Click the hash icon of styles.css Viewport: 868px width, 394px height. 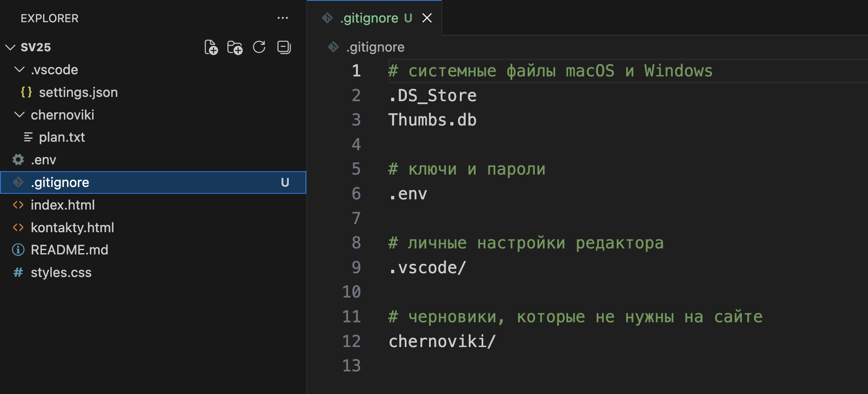click(x=18, y=272)
